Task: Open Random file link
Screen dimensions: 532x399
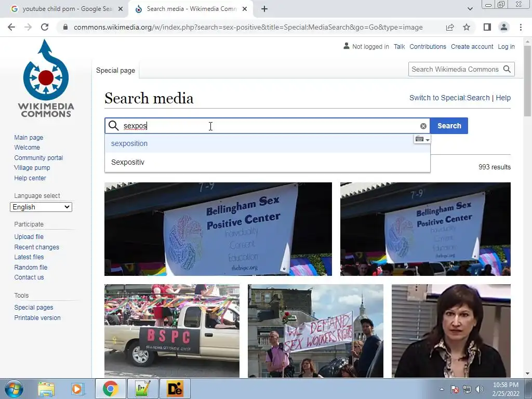Action: click(x=31, y=268)
